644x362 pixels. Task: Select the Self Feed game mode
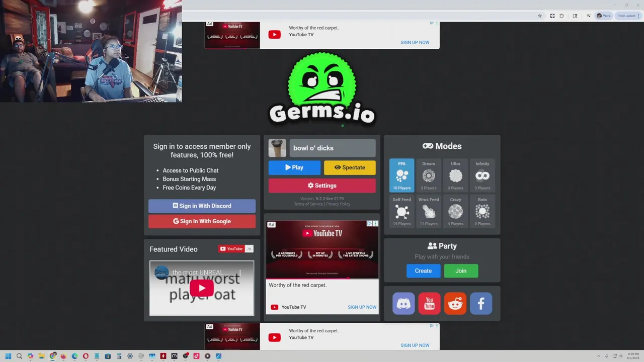[x=401, y=211]
